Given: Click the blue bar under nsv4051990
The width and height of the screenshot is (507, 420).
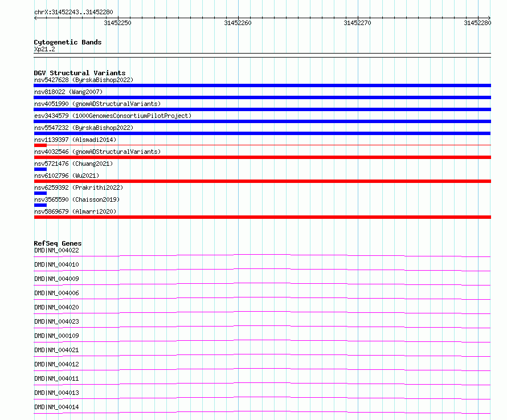Looking at the screenshot, I should pyautogui.click(x=262, y=109).
